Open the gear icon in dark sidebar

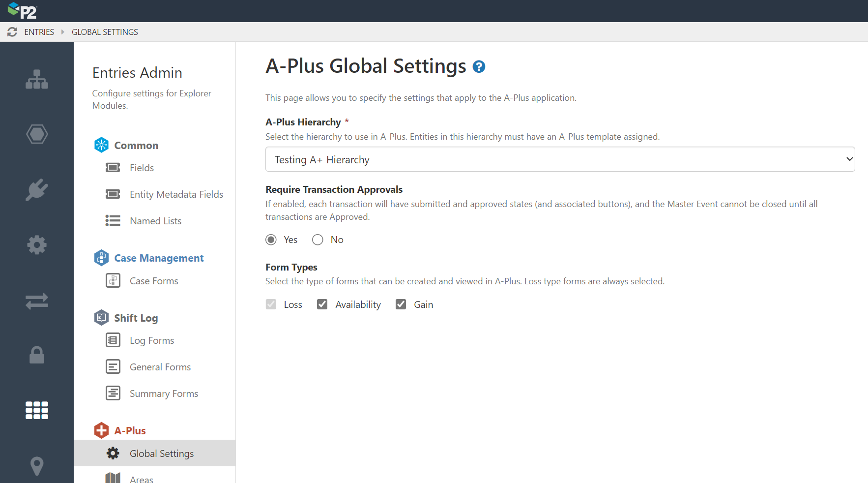tap(37, 245)
